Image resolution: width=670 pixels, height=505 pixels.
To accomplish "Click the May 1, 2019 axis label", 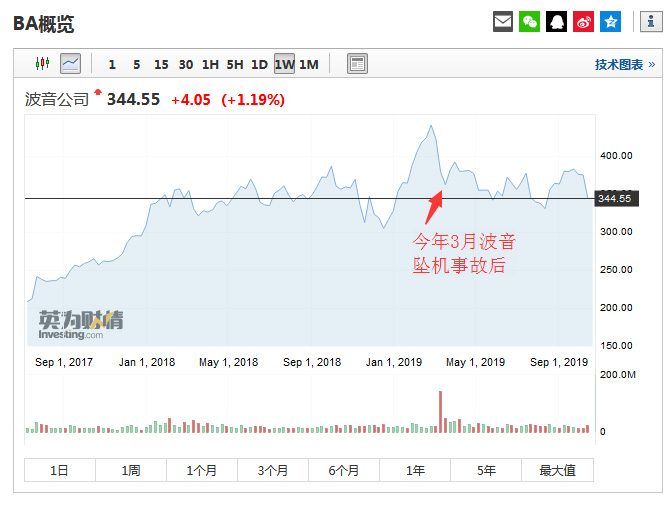I will click(475, 362).
